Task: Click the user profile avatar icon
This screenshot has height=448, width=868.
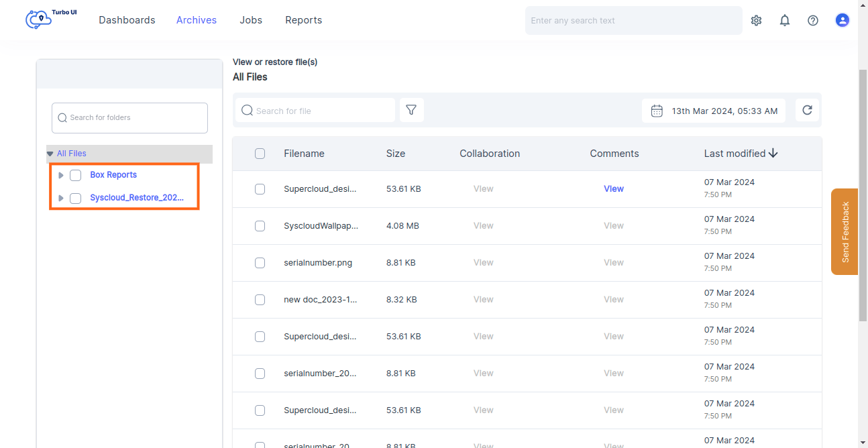Action: coord(843,20)
